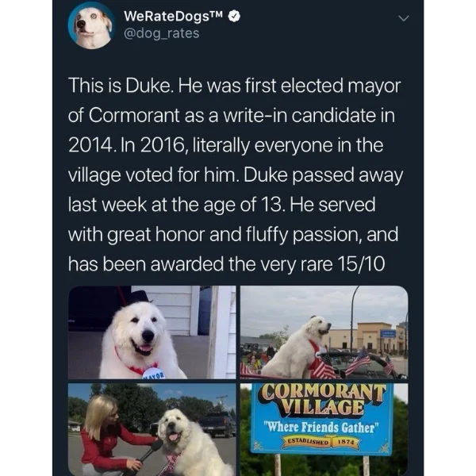Open photo of reporter interviewing Duke

(152, 429)
